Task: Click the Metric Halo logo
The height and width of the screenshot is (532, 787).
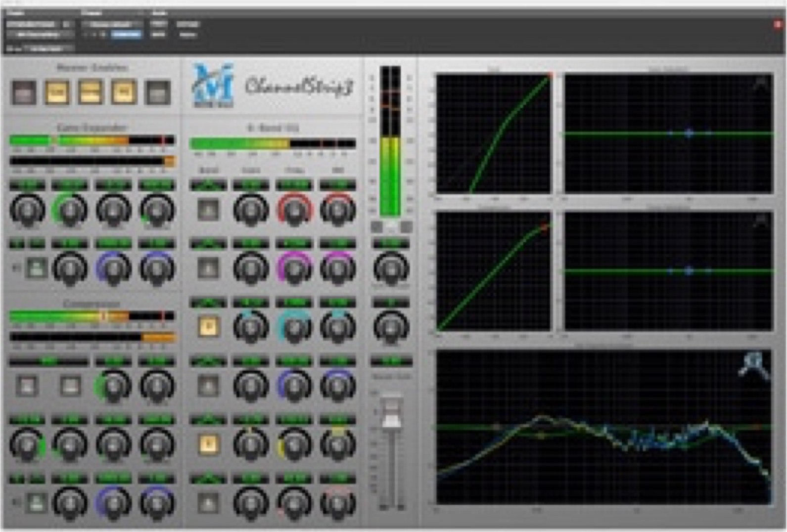Action: (213, 85)
